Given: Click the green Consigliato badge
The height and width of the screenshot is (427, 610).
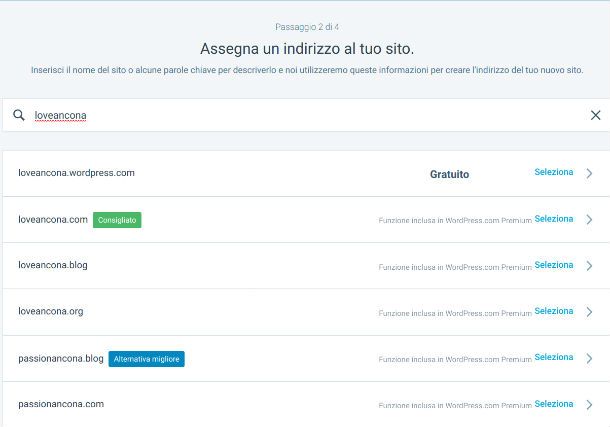Looking at the screenshot, I should click(x=117, y=220).
